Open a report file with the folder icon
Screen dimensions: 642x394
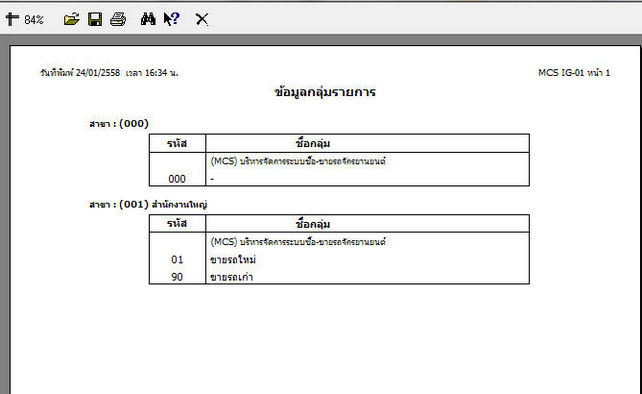[x=72, y=19]
